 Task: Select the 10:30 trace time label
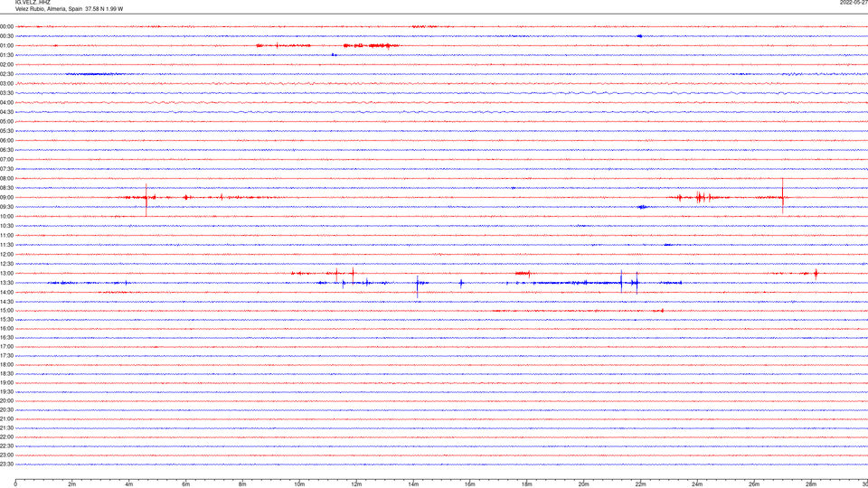(x=6, y=226)
